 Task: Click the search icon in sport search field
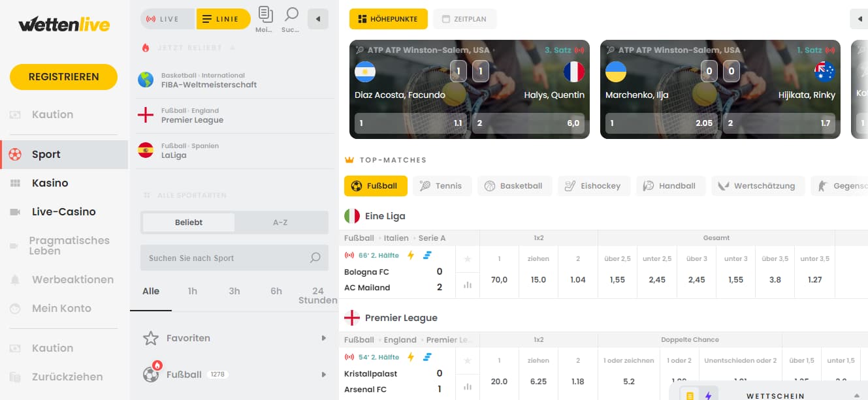pyautogui.click(x=315, y=258)
